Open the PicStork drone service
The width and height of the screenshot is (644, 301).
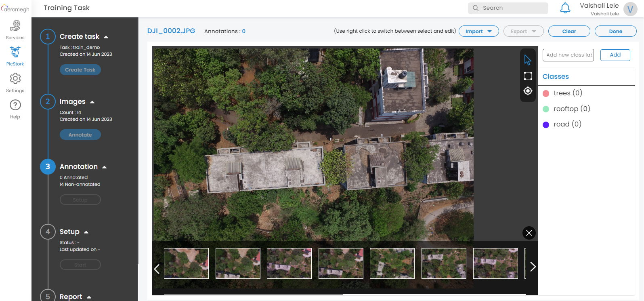[15, 56]
